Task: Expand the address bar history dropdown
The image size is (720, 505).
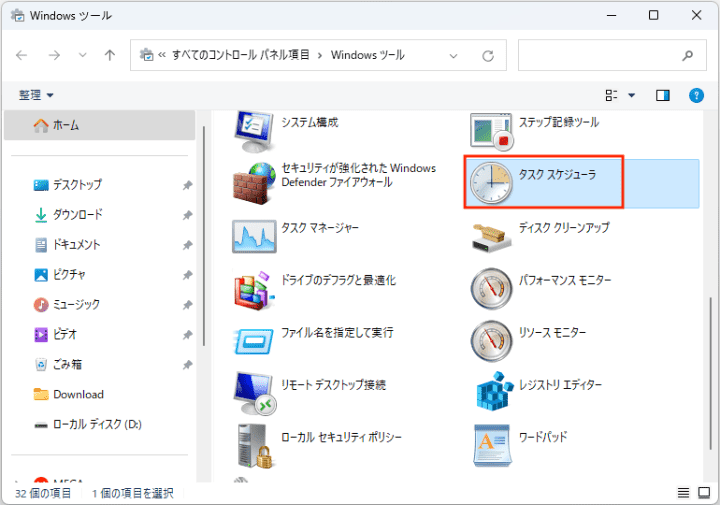Action: coord(453,56)
